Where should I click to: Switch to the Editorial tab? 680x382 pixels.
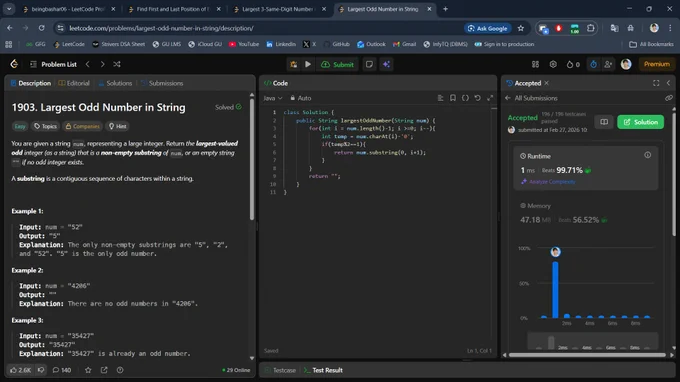coord(74,83)
